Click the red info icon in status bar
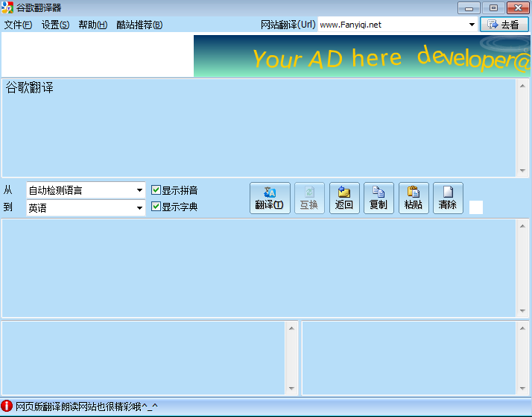The image size is (532, 417). tap(7, 407)
